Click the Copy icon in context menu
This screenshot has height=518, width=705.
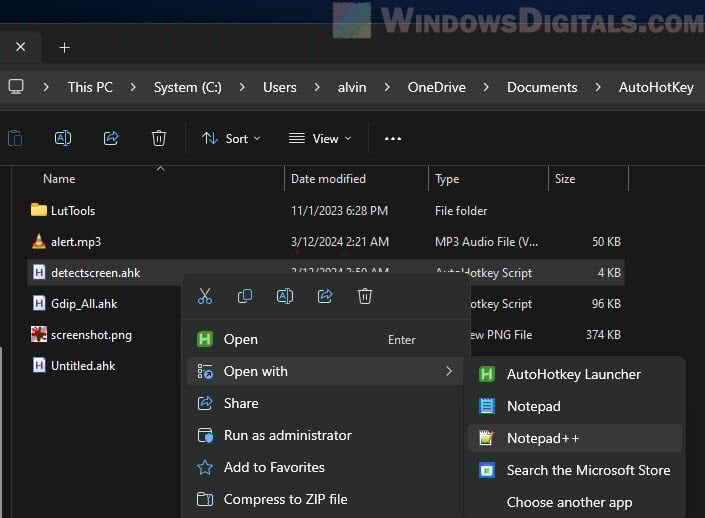[245, 296]
